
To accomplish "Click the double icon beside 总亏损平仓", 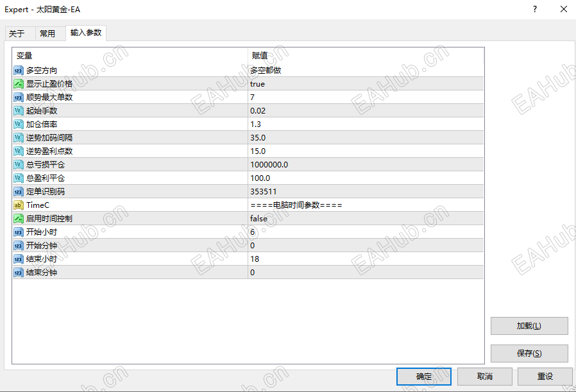I will pos(19,165).
